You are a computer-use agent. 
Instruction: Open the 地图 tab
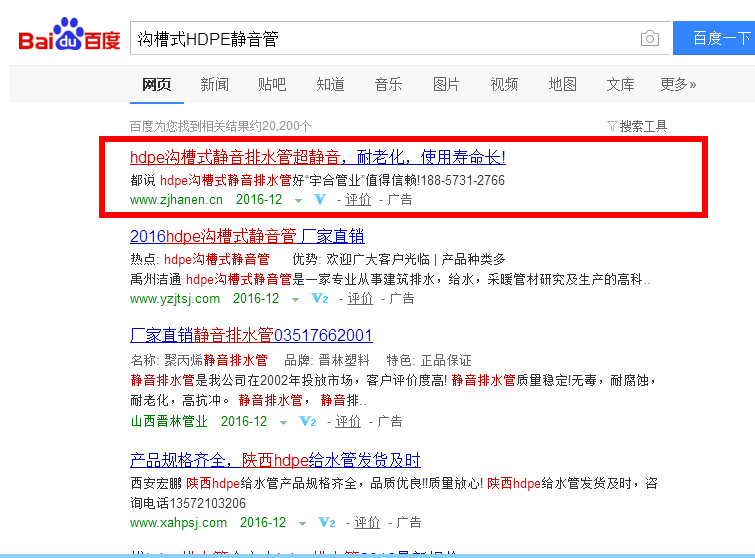[x=562, y=84]
